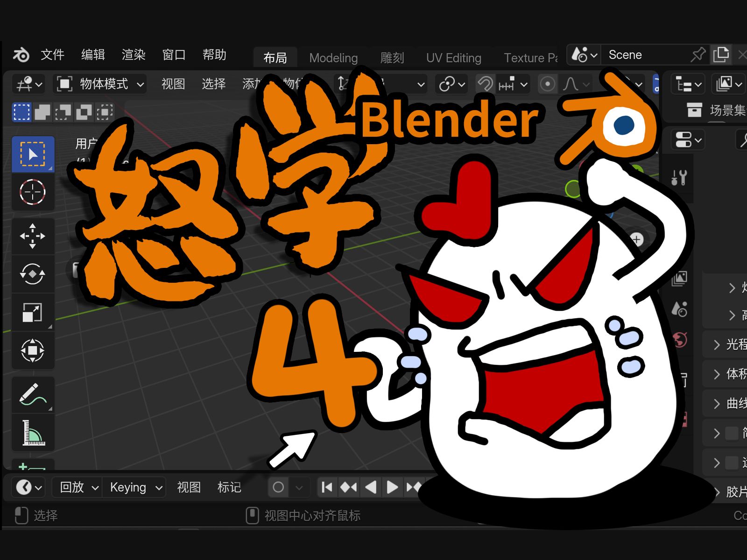Choose the extend selection mode

tap(42, 112)
